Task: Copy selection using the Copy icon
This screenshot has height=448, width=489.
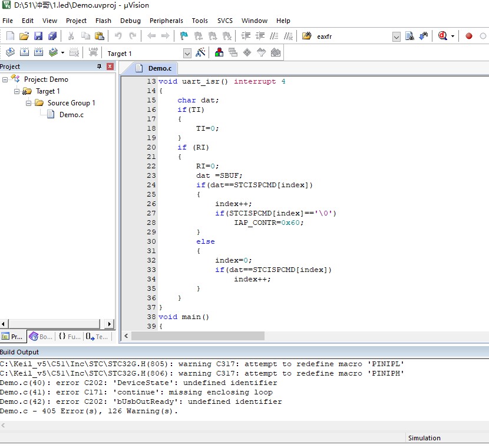Action: (85, 36)
